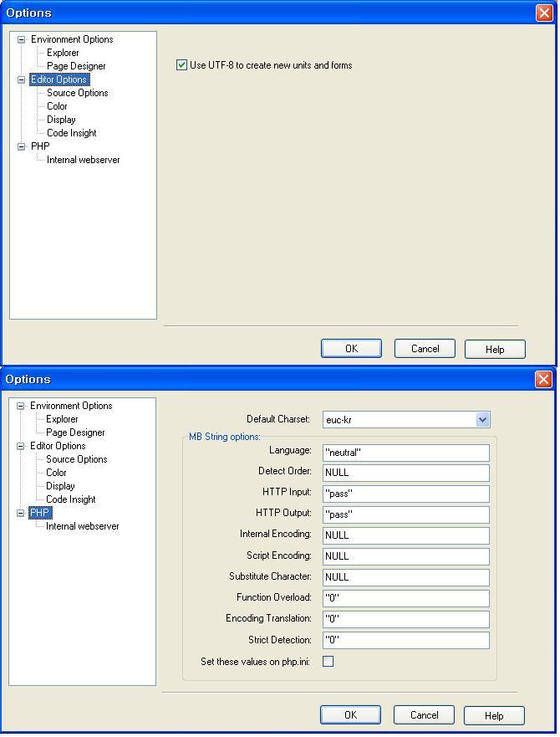The height and width of the screenshot is (737, 560).
Task: Open Code Insight in upper Options tree
Action: (x=71, y=133)
